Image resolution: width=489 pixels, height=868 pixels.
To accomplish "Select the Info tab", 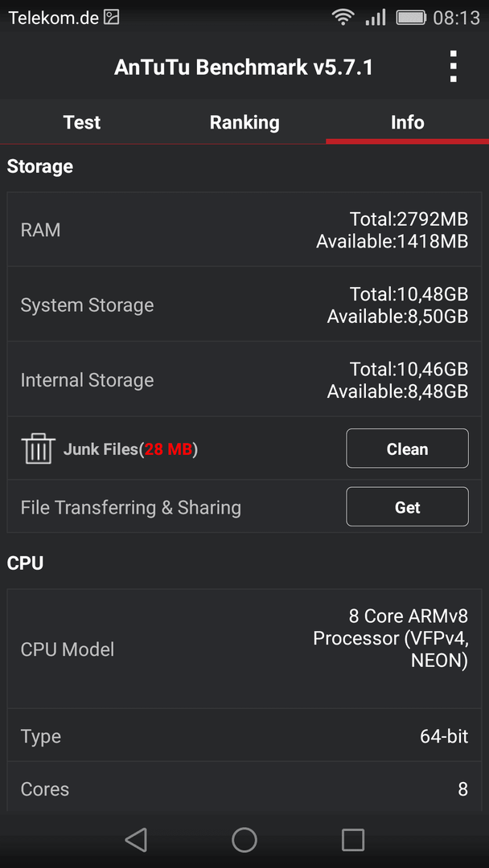I will click(408, 122).
